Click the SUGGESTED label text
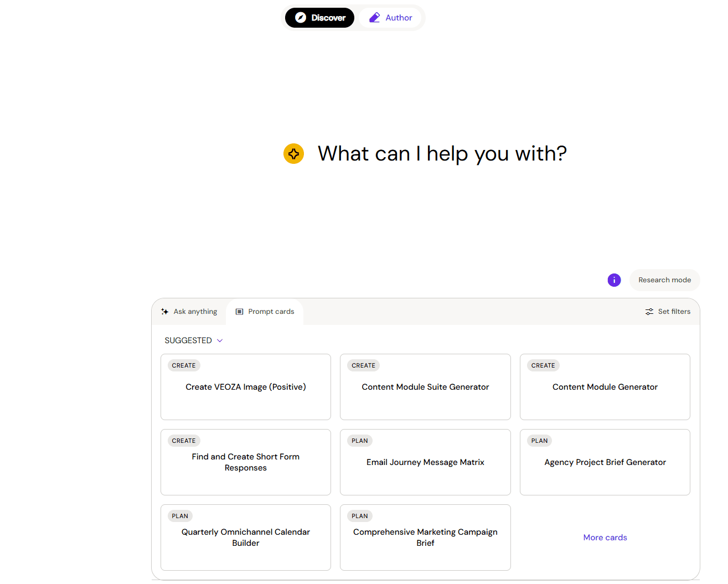 coord(188,340)
